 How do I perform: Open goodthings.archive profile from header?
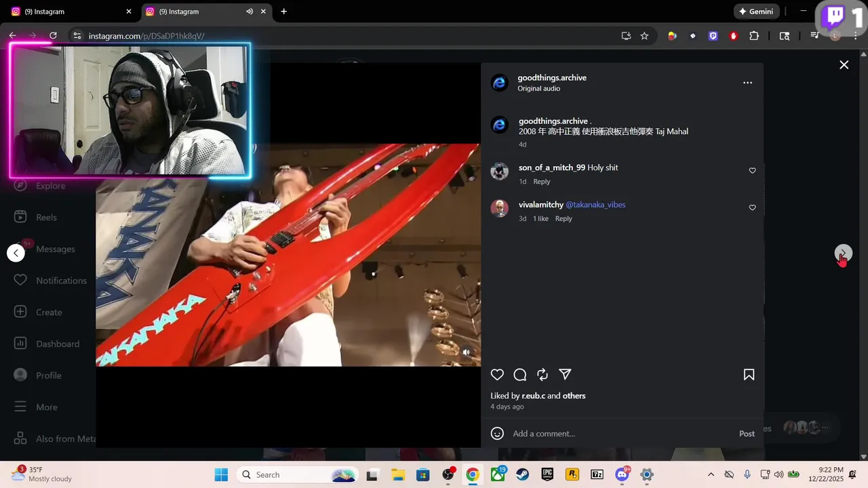[x=552, y=78]
